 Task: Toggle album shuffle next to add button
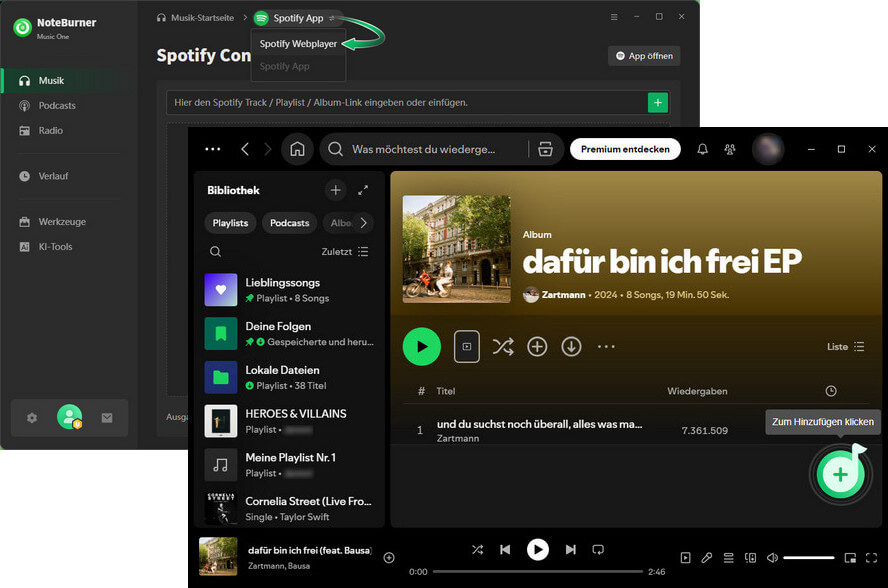tap(503, 347)
